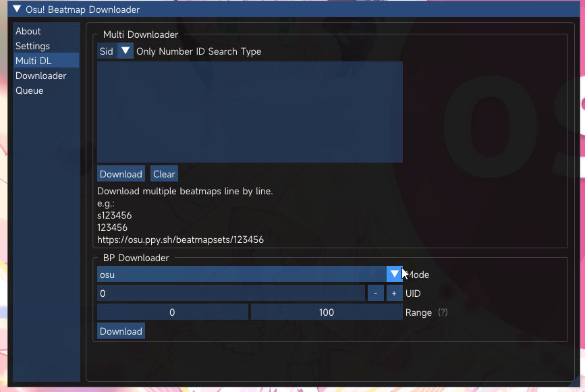585x392 pixels.
Task: Clear the Multi Downloader text box
Action: click(x=164, y=174)
